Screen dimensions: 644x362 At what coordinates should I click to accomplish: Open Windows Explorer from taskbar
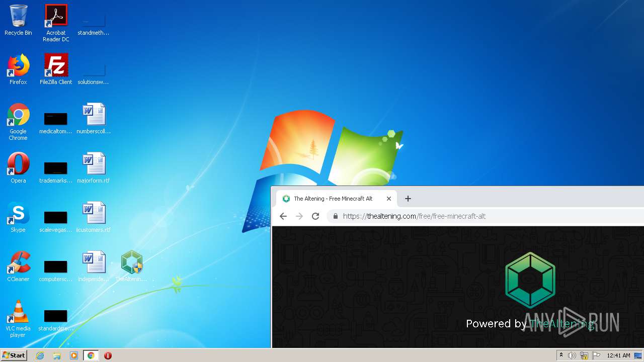pos(57,355)
